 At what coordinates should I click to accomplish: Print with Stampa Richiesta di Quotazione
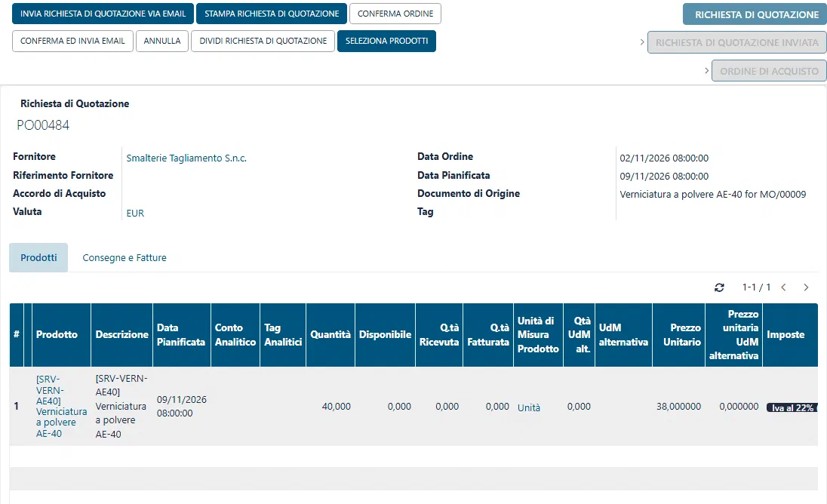point(272,14)
